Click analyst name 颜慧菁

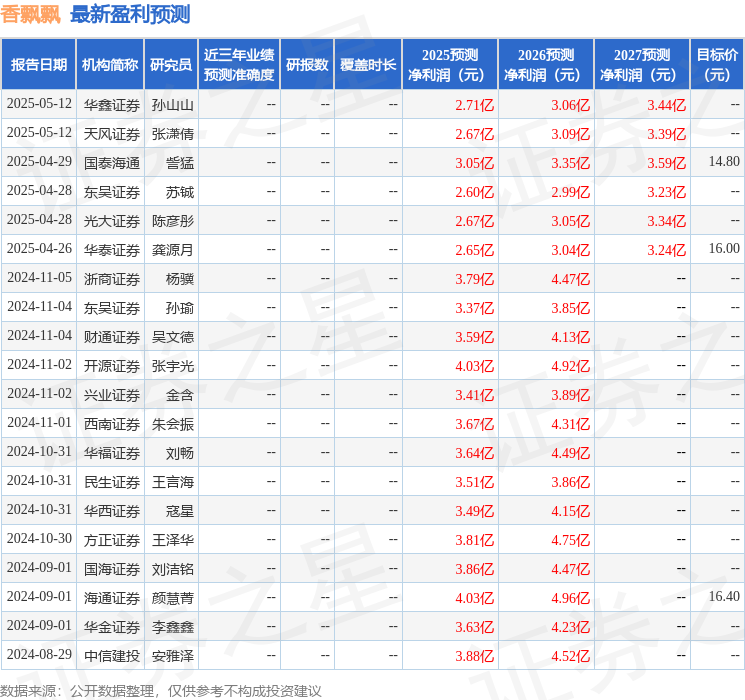[x=172, y=598]
